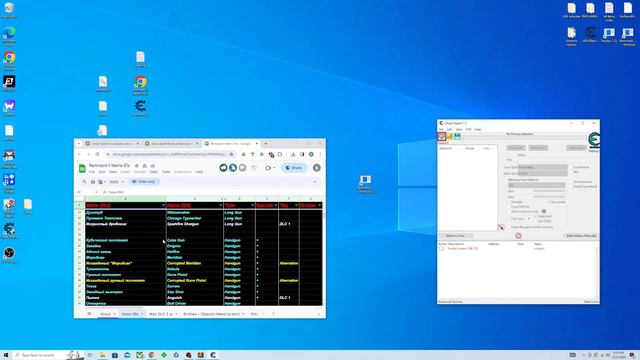Bookmark the page with the star icon
This screenshot has width=640, height=360.
click(x=231, y=154)
